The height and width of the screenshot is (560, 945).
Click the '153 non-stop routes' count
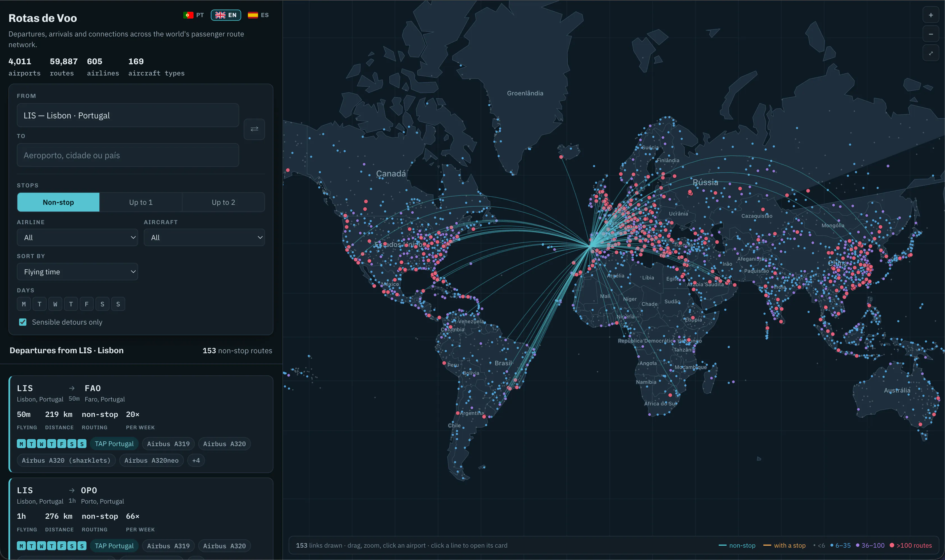point(237,351)
